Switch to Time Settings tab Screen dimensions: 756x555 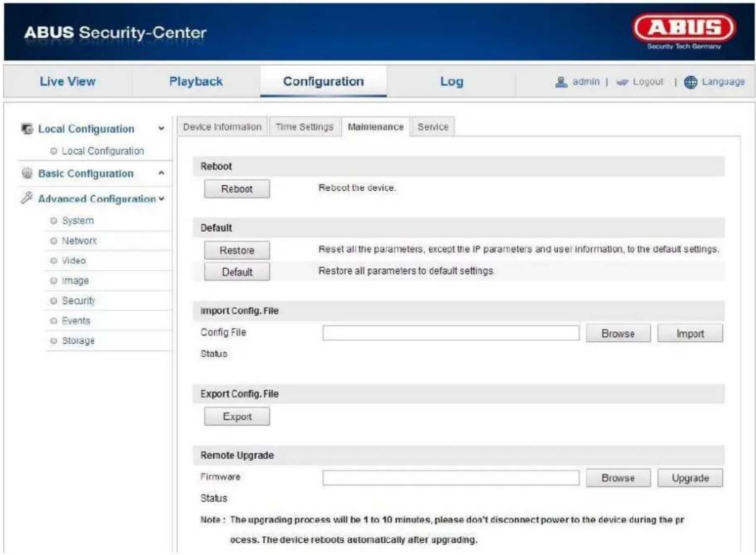click(305, 126)
